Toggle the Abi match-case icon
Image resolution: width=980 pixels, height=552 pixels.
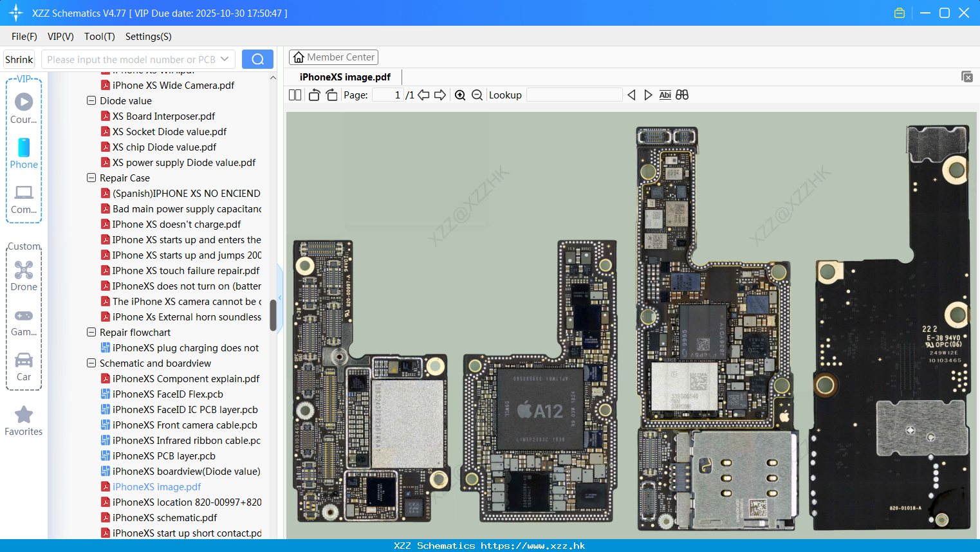click(x=665, y=95)
